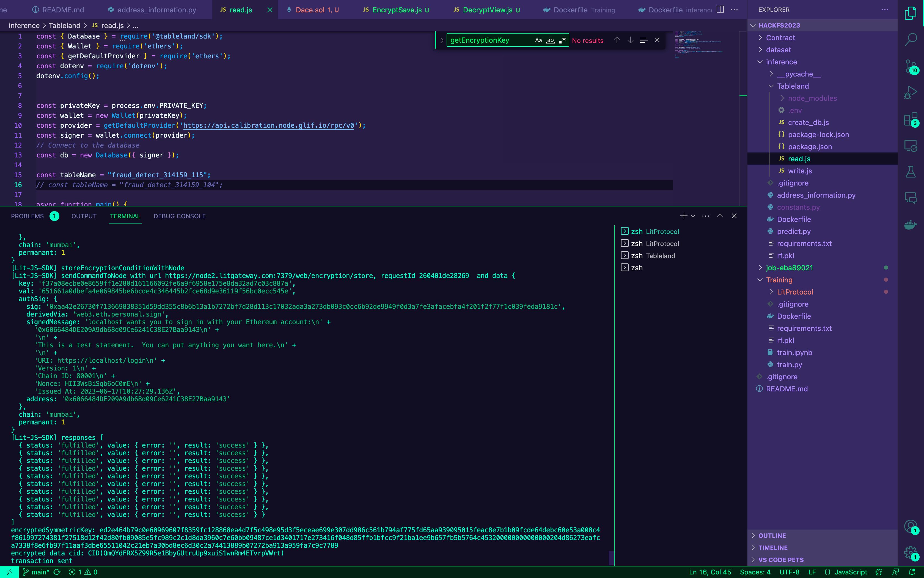Open the Docker view in the activity bar
Image resolution: width=924 pixels, height=578 pixels.
(911, 225)
